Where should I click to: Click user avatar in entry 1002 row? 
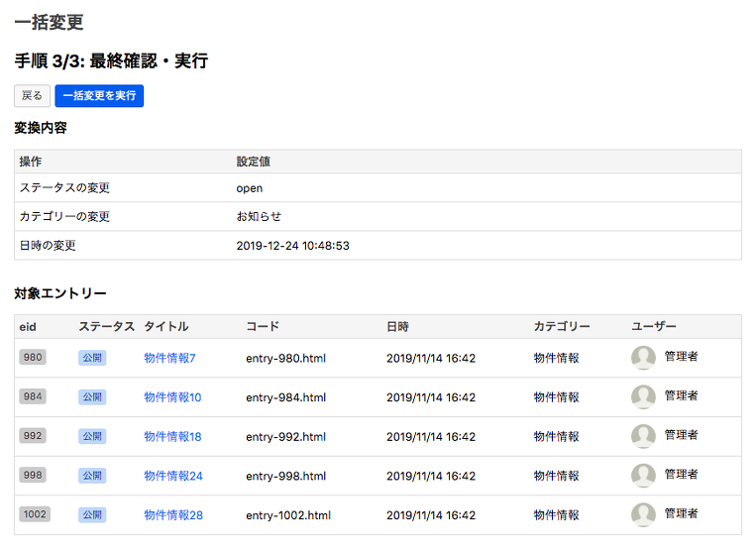click(x=643, y=514)
